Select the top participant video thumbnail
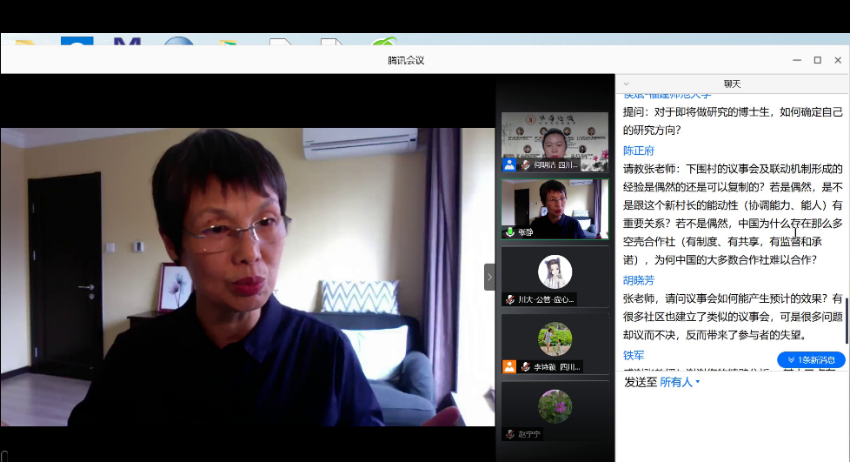Viewport: 850px width, 462px height. tap(554, 140)
